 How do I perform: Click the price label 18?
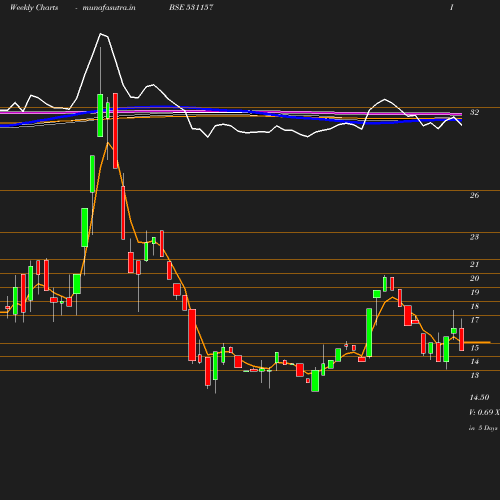[474, 306]
